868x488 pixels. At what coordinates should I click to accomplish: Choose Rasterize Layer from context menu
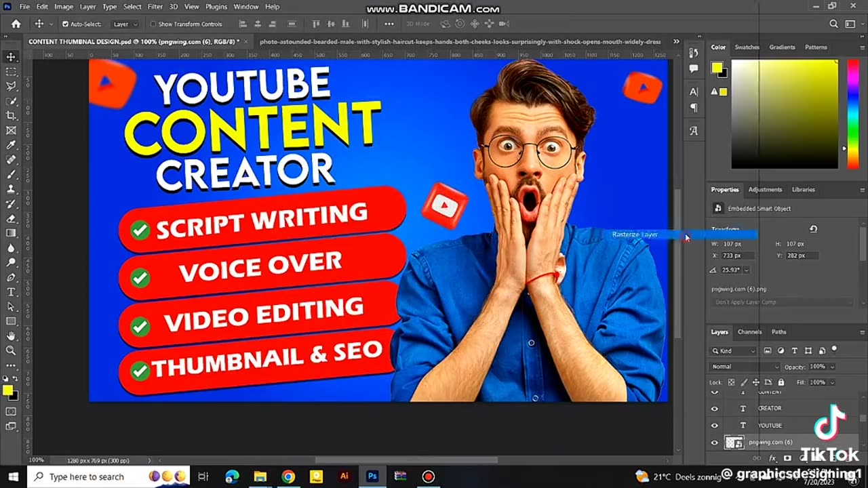[x=681, y=235]
